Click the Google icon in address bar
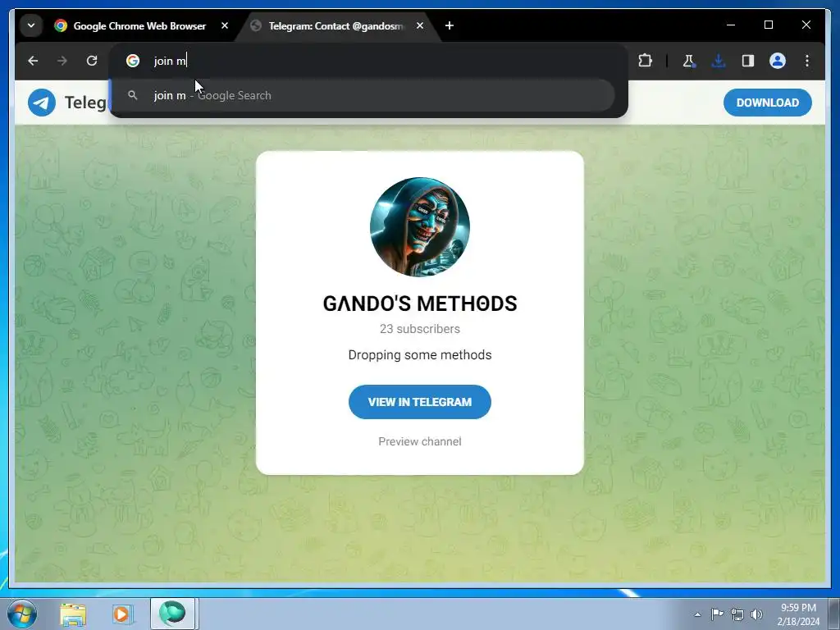Screen dimensions: 840x630 (x=133, y=61)
